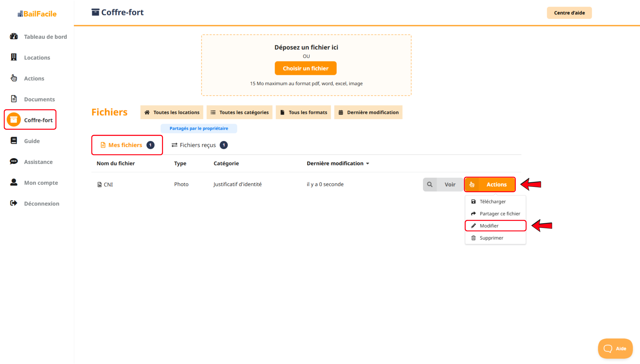Open the Aide chat widget
Viewport: 640px width, 364px height.
click(615, 348)
